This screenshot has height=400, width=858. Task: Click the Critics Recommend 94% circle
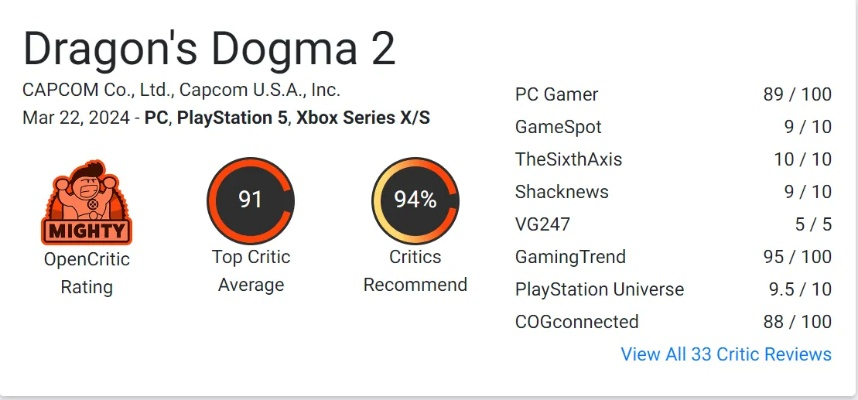(415, 200)
